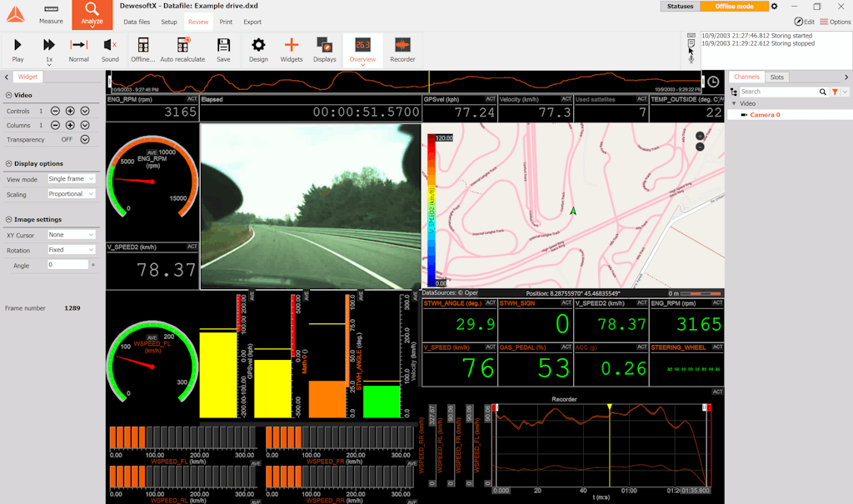Click the Statuses button
Viewport: 853px width, 504px height.
click(x=680, y=7)
